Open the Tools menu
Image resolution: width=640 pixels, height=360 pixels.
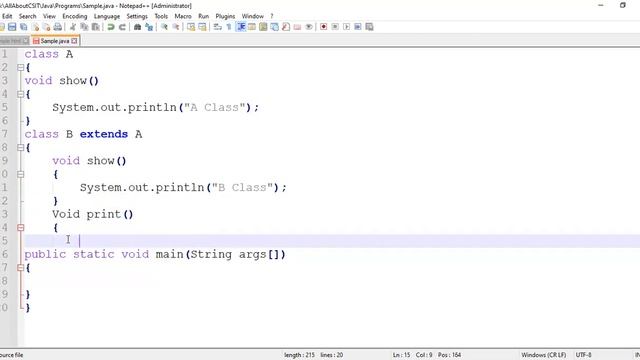click(x=161, y=16)
